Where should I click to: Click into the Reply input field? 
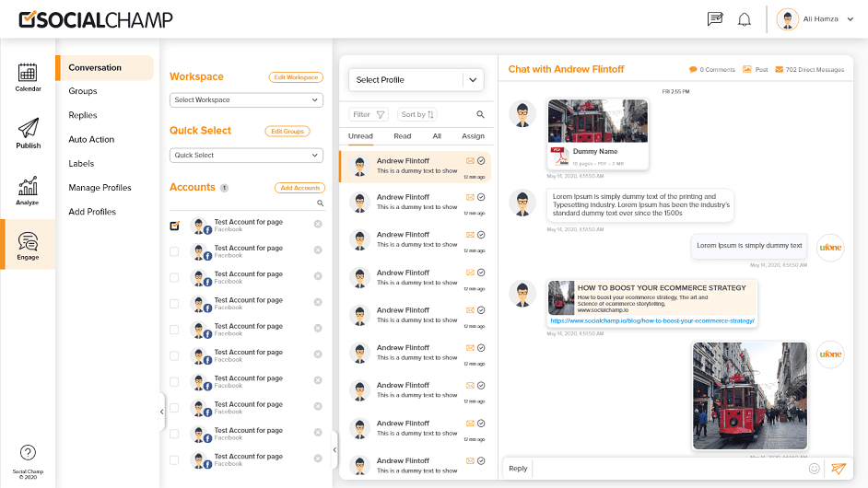tap(663, 469)
